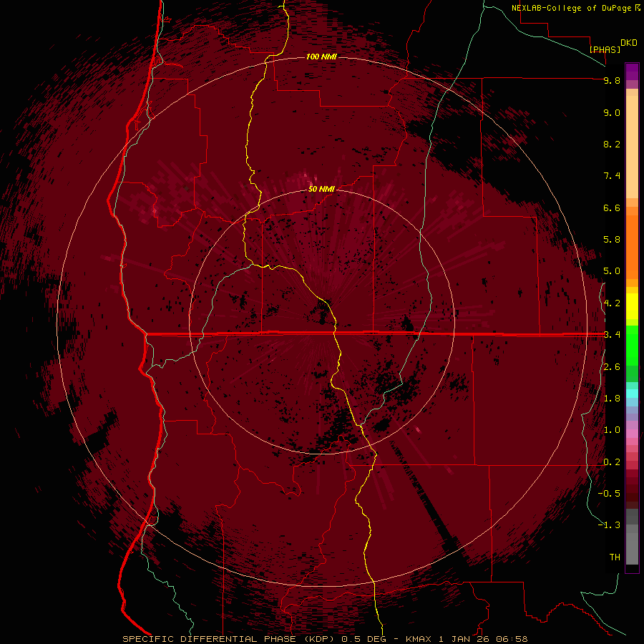The width and height of the screenshot is (644, 644).
Task: Click the 1 JAN 26 date in the caption
Action: (466, 639)
